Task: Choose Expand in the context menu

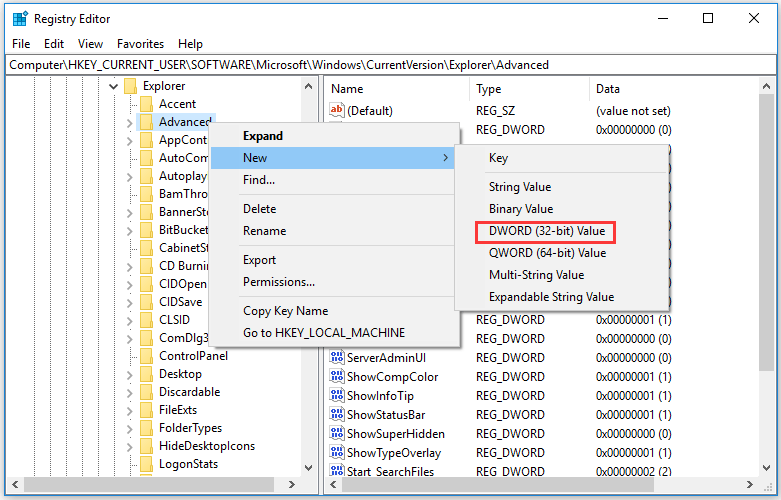Action: 333,136
